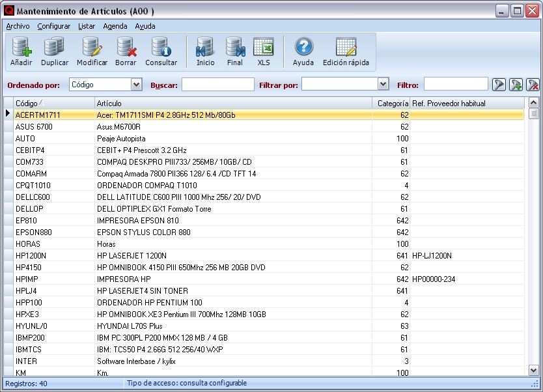Remove filter with funnel red X icon

pyautogui.click(x=533, y=85)
